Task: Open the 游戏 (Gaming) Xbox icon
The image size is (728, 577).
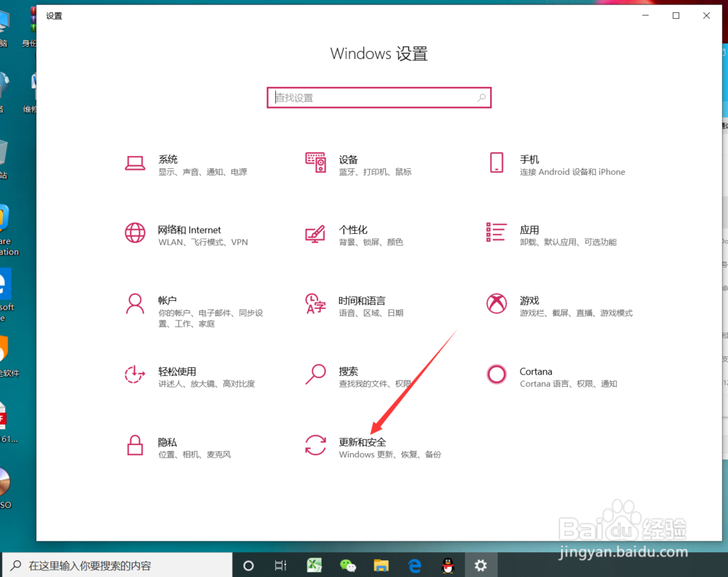Action: coord(496,304)
